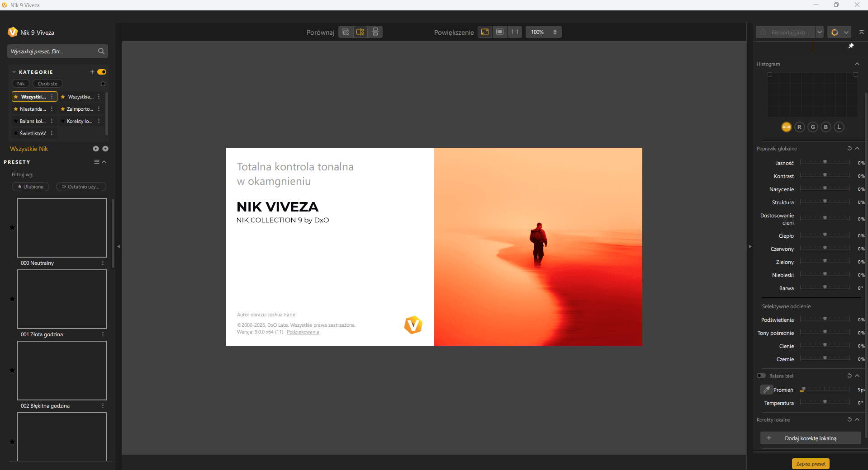868x470 pixels.
Task: Reset Balans bieli settings
Action: point(849,376)
